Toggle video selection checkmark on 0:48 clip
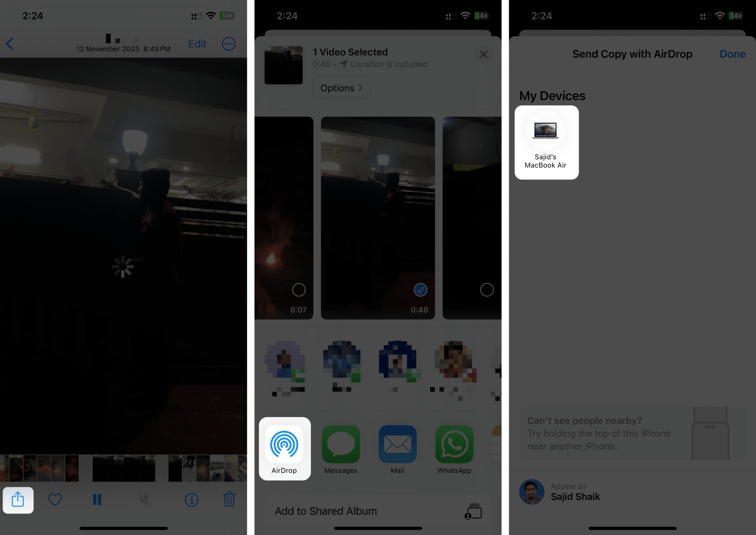Image resolution: width=756 pixels, height=535 pixels. point(420,290)
